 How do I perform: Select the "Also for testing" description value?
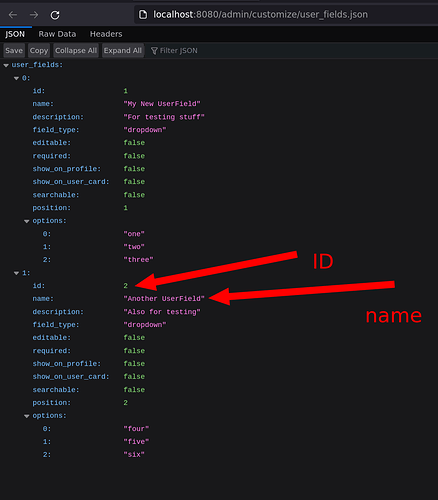(x=162, y=312)
